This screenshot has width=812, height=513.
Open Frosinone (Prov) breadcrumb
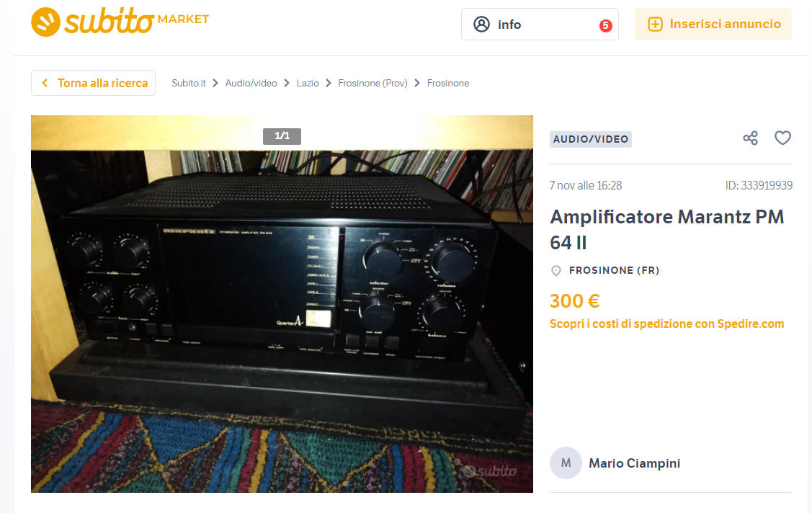click(x=372, y=84)
